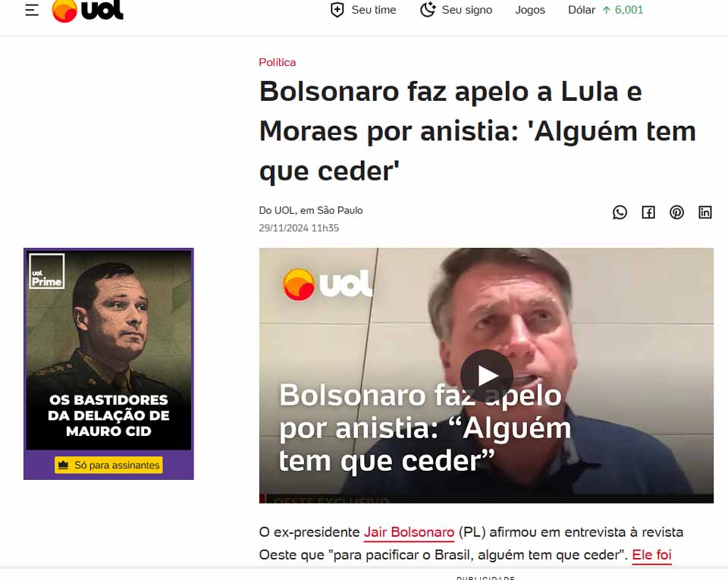Play the Bolsonaro video
This screenshot has height=580, width=728.
(x=487, y=375)
